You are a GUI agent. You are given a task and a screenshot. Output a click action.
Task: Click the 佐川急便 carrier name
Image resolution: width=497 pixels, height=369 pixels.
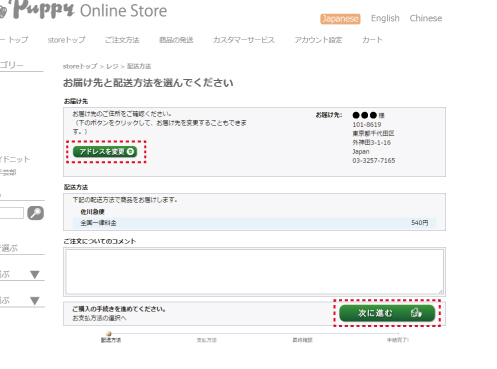coord(92,212)
